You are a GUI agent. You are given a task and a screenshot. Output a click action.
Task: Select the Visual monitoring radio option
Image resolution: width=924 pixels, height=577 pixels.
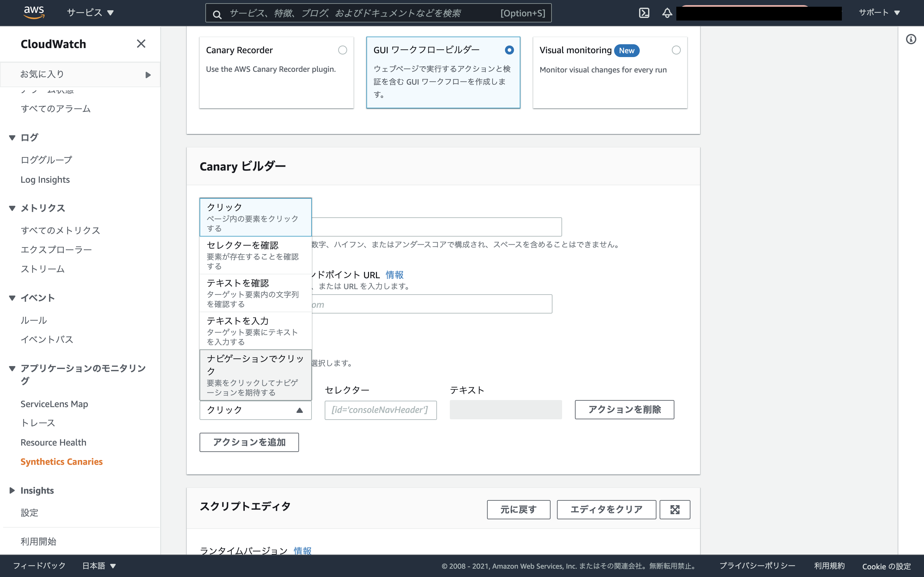(x=676, y=50)
